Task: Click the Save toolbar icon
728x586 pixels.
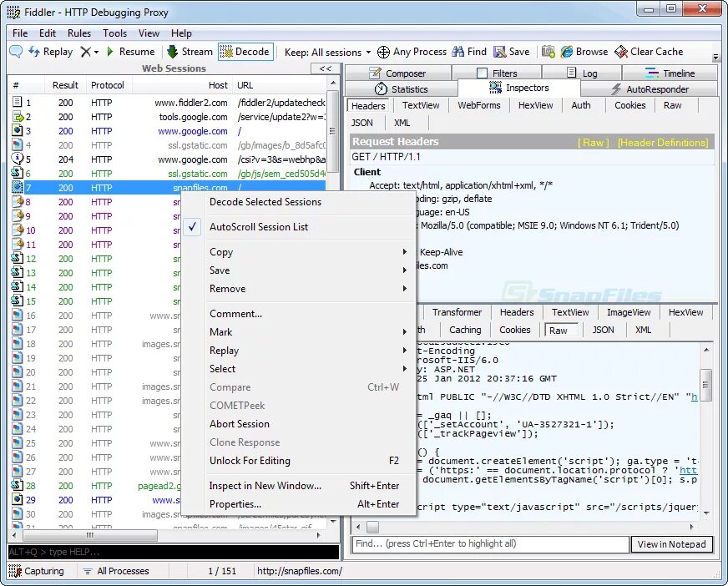Action: [x=499, y=52]
